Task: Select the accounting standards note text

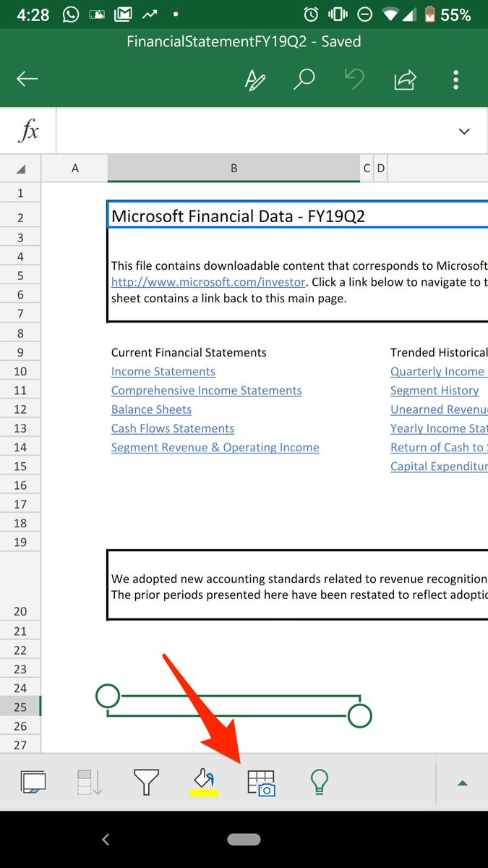Action: tap(299, 586)
